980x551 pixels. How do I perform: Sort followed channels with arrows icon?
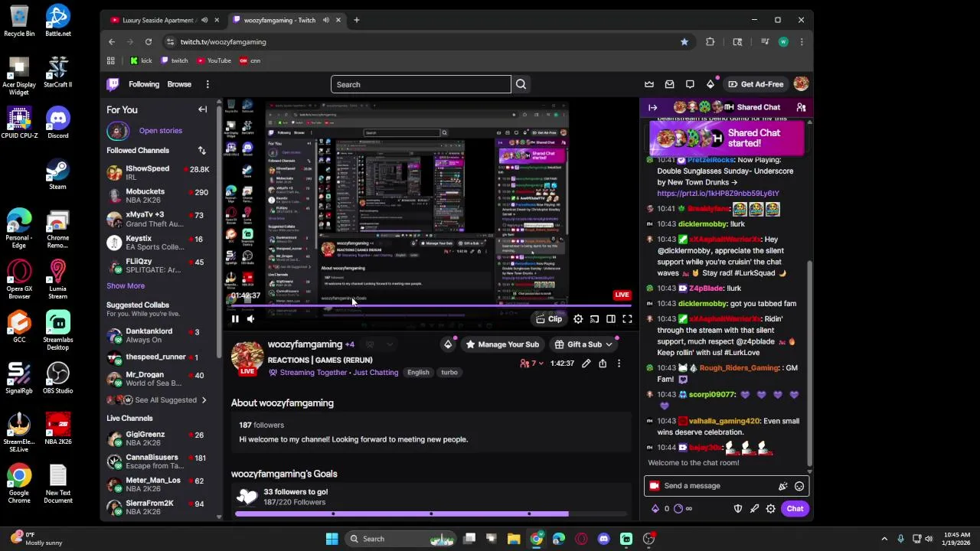pos(202,151)
